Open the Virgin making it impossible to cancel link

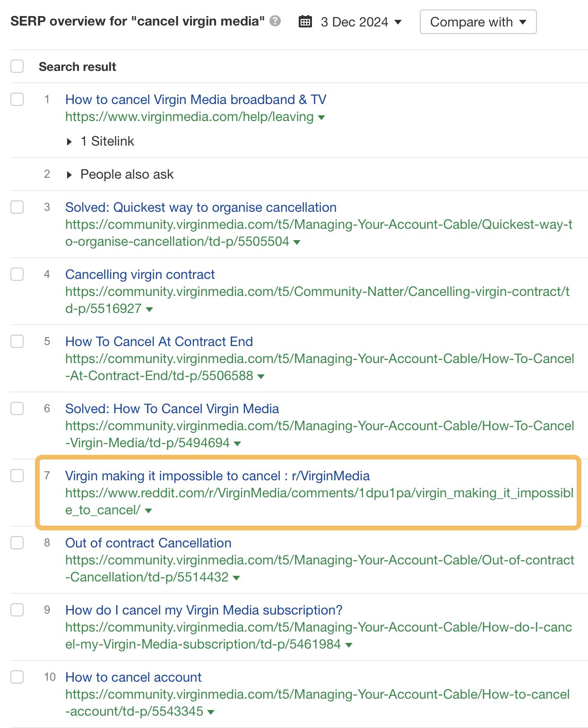(x=217, y=476)
